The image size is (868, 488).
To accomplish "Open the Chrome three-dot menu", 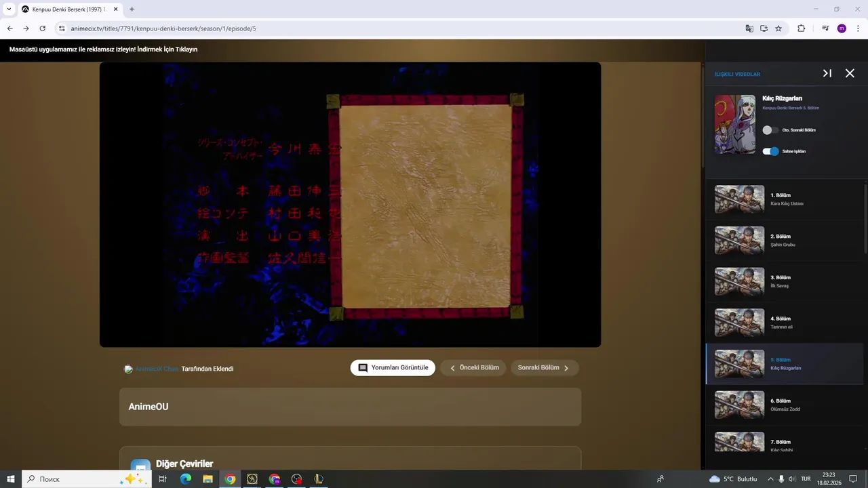I will pos(857,28).
